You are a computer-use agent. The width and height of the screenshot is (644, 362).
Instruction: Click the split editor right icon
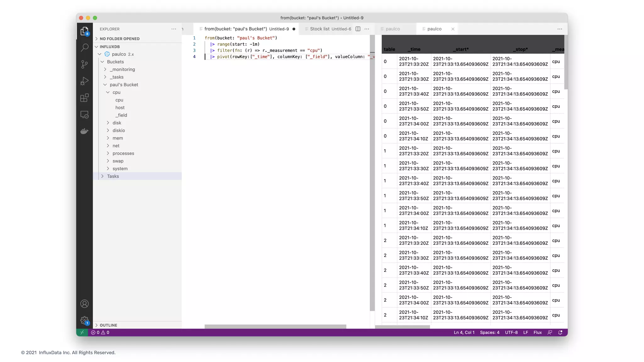358,29
